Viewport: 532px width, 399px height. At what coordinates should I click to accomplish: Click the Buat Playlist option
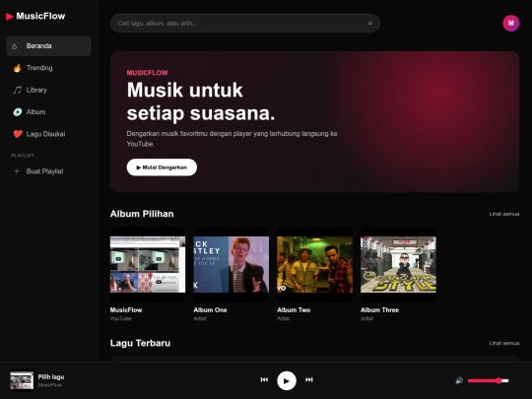coord(48,171)
